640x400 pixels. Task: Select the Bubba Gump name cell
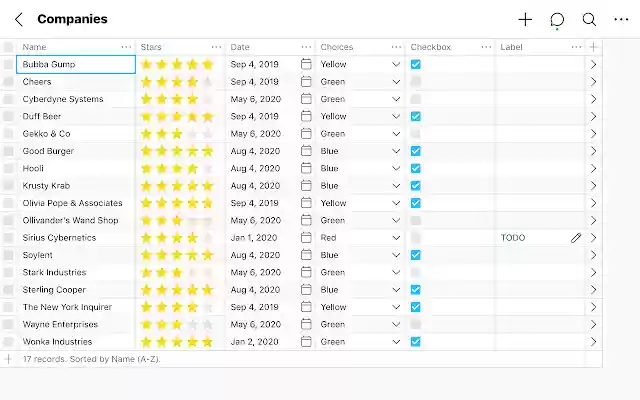tap(76, 64)
